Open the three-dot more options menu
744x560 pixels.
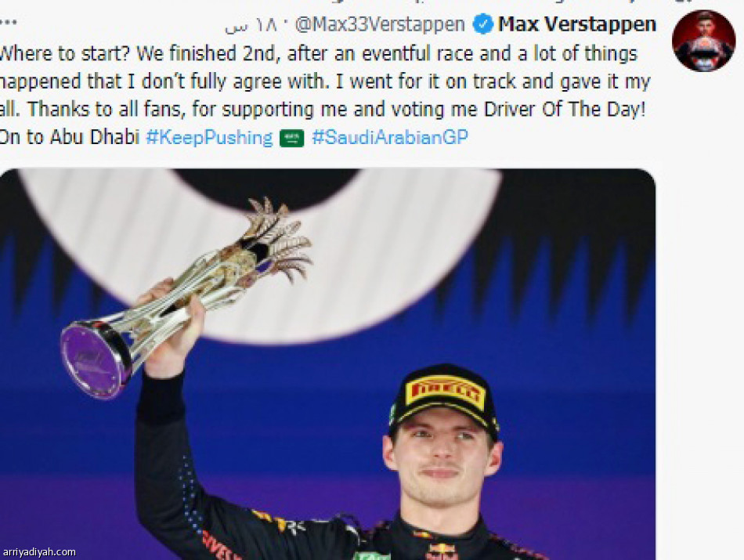pyautogui.click(x=8, y=23)
